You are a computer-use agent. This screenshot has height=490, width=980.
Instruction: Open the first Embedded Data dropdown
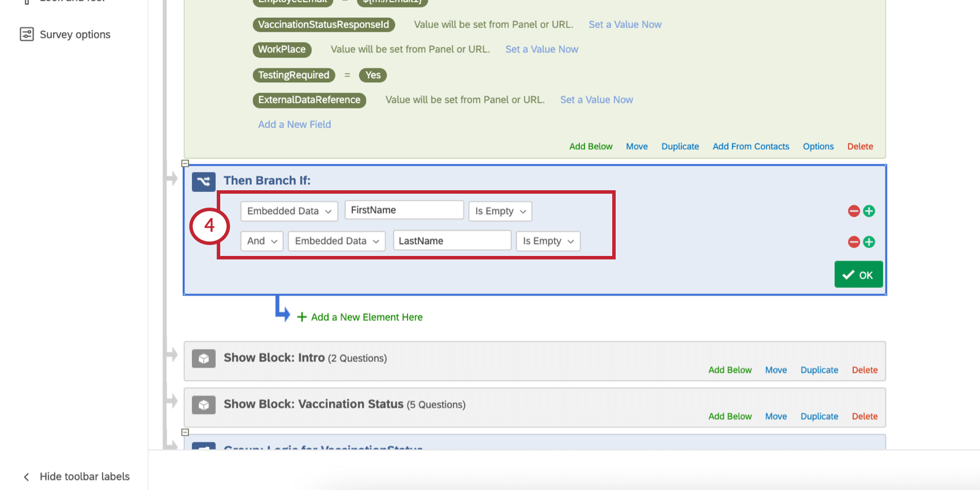289,211
